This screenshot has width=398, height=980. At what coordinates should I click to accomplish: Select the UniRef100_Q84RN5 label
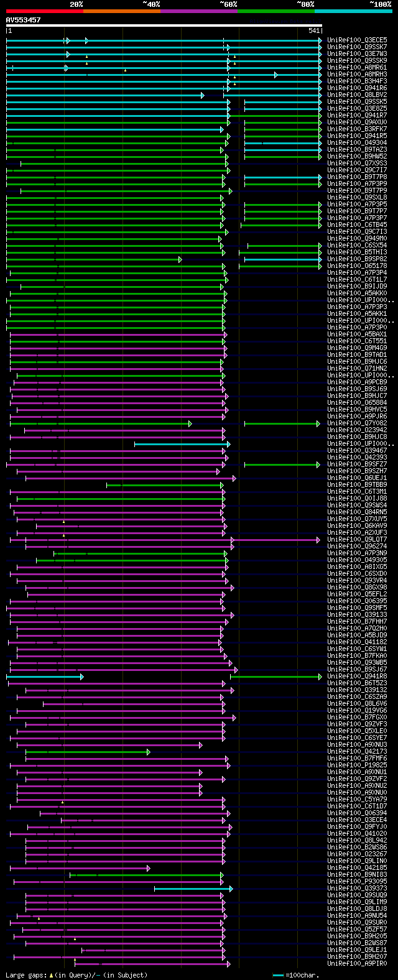tap(357, 512)
